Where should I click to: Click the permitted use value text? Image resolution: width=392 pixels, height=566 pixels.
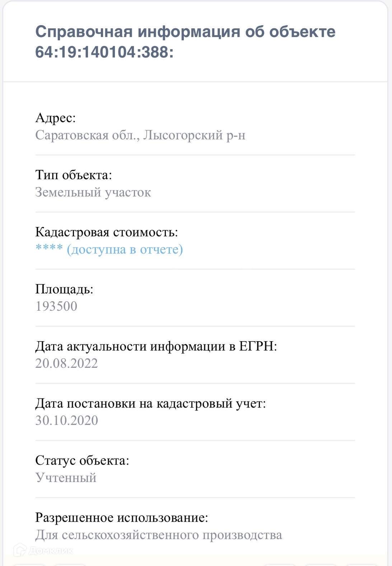[x=159, y=535]
